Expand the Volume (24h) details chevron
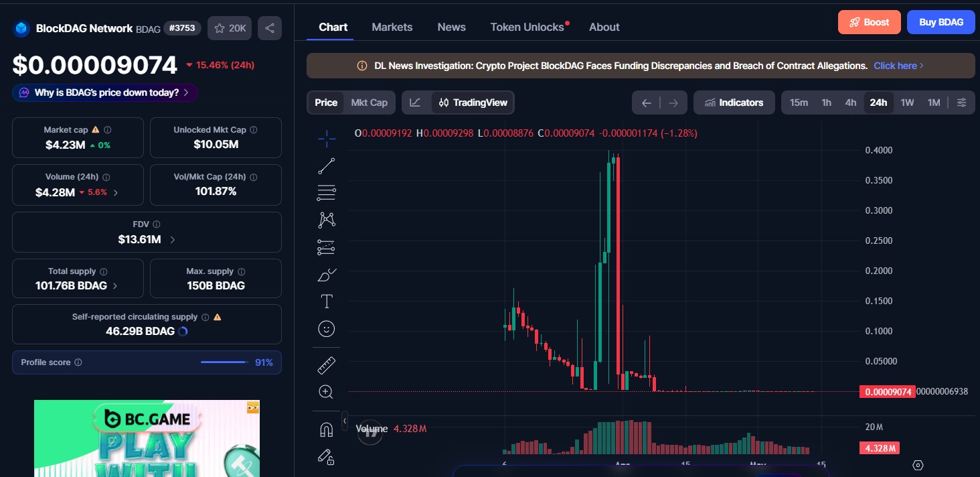Viewport: 980px width, 477px height. point(116,192)
